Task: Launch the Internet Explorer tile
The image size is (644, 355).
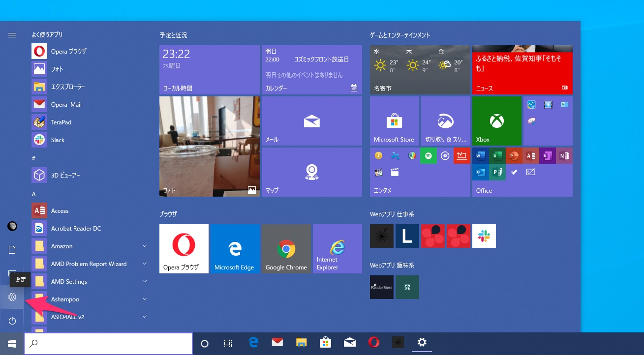Action: (x=337, y=249)
